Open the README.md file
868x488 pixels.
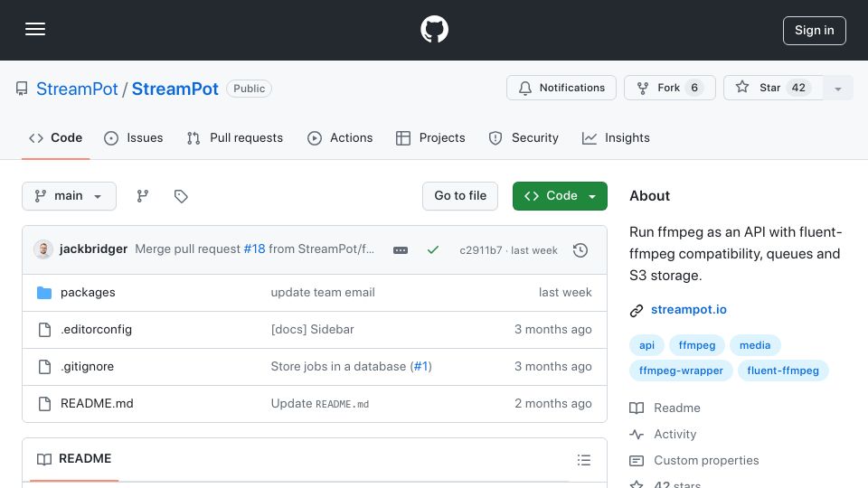pos(97,403)
